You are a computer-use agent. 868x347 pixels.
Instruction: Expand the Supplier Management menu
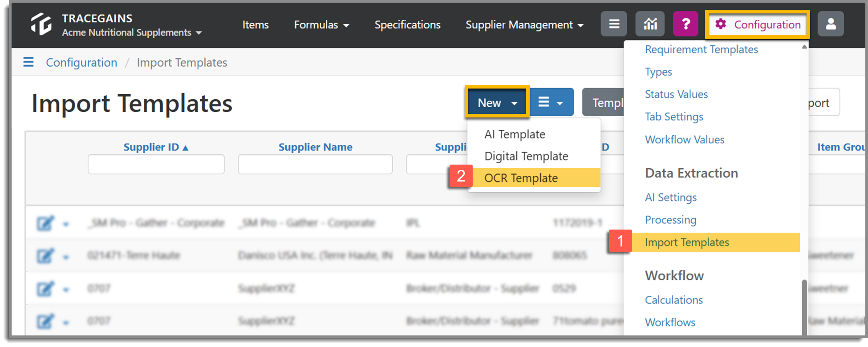click(x=524, y=25)
